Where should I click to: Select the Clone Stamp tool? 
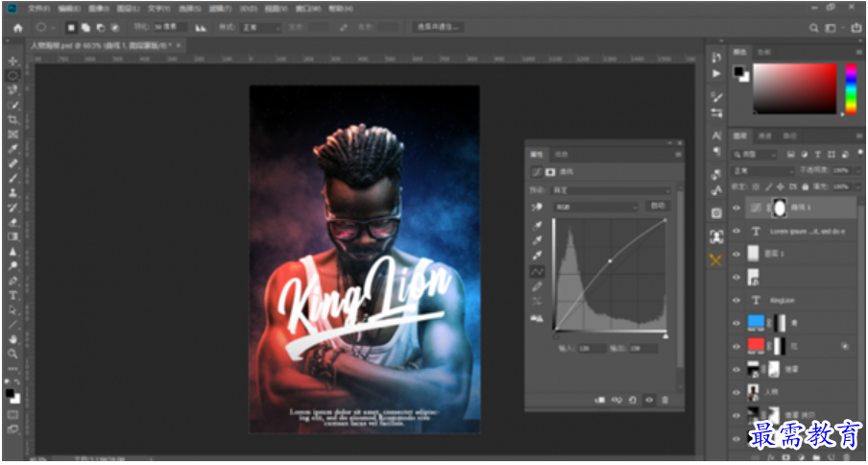12,193
